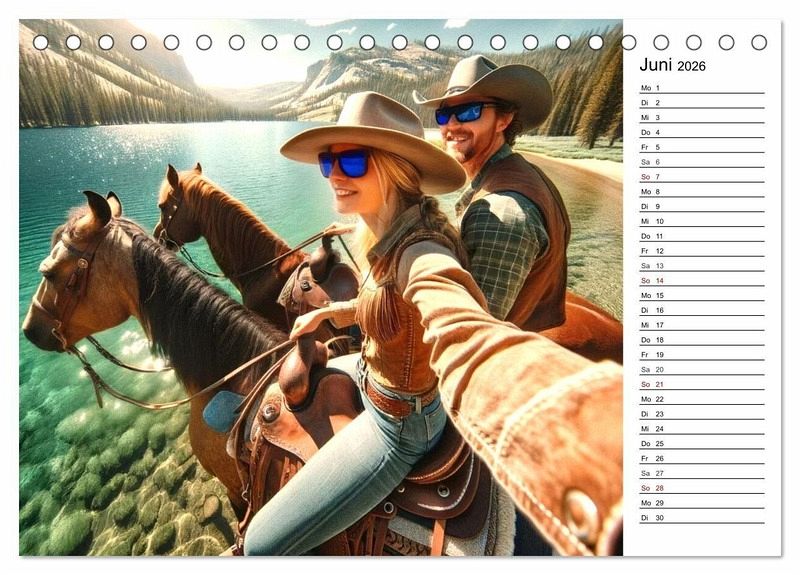Select the 'Mi 10' calendar row
The width and height of the screenshot is (800, 575).
click(702, 221)
